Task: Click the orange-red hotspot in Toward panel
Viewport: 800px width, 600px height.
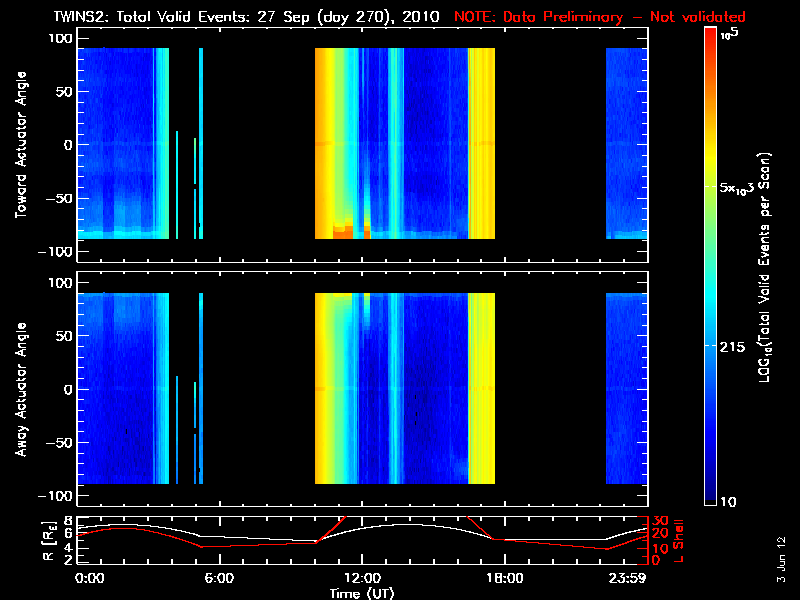Action: pyautogui.click(x=343, y=230)
